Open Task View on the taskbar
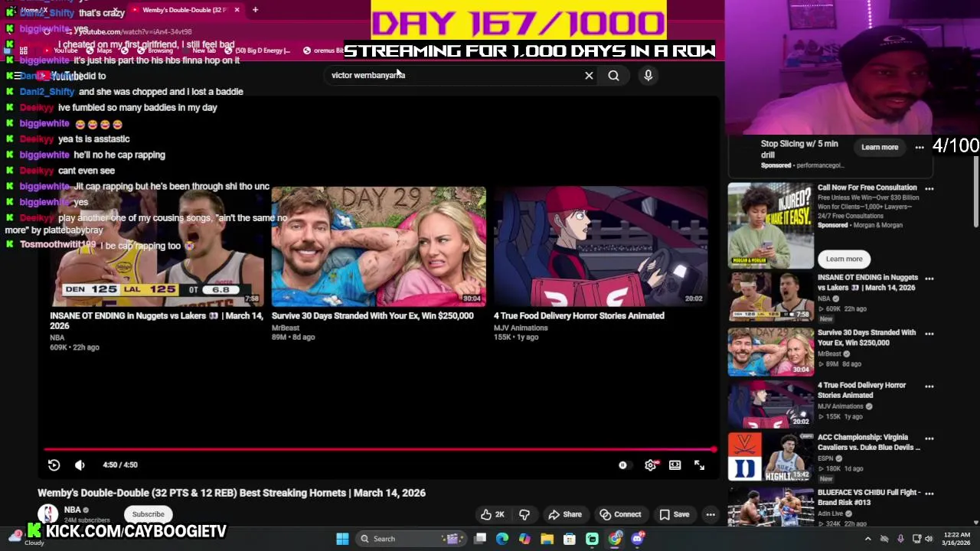 (480, 539)
